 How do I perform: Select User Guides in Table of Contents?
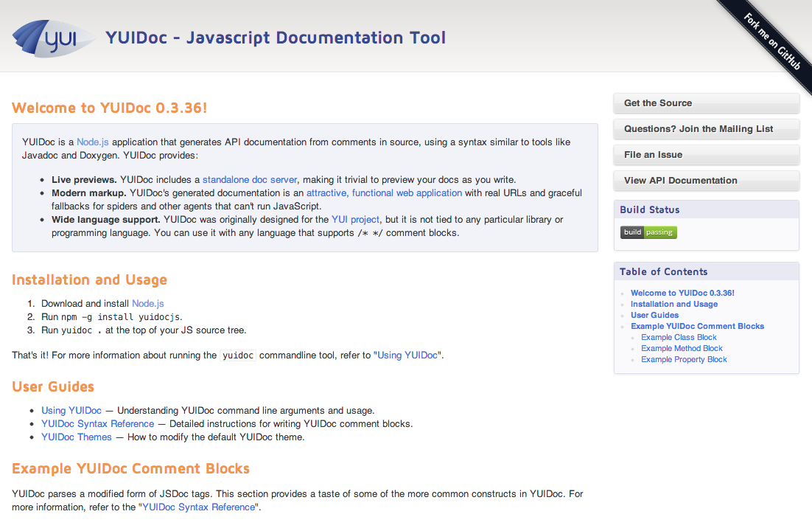coord(654,315)
